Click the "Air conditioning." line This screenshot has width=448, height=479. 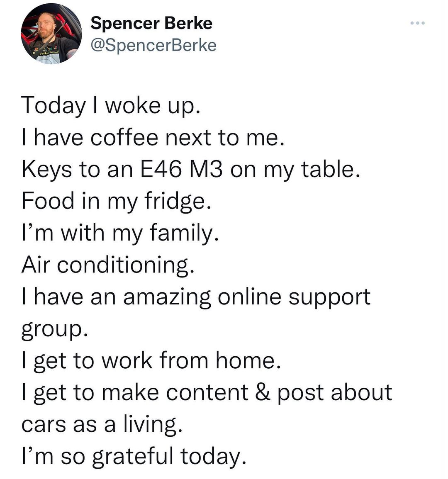[x=107, y=264]
